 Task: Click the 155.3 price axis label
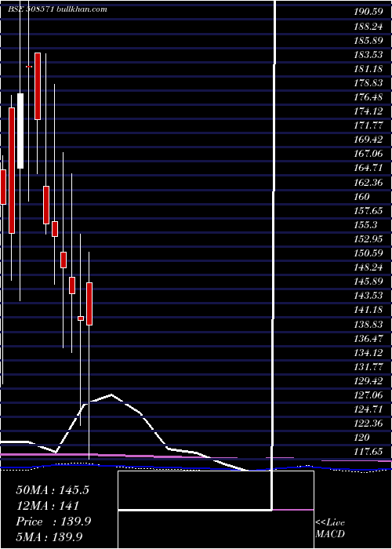point(365,225)
